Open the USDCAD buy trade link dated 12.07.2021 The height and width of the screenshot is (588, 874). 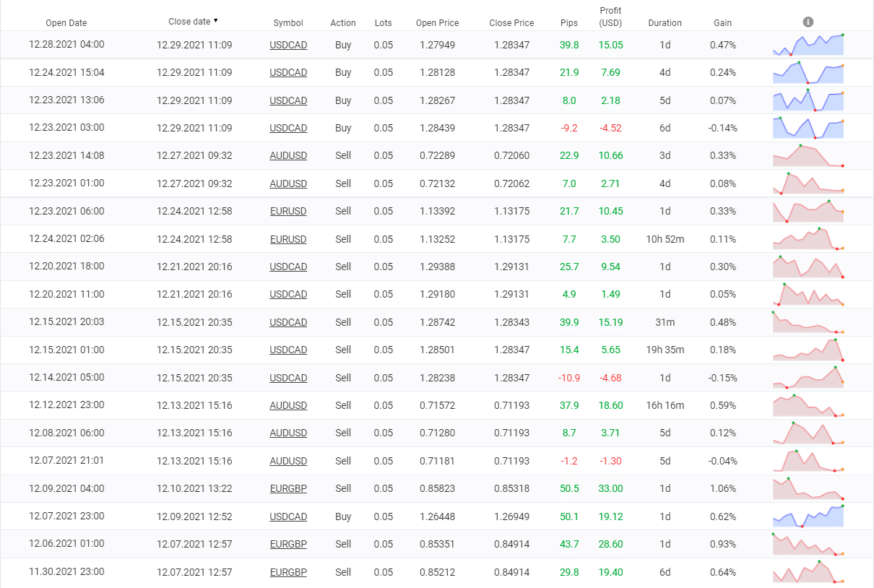click(x=288, y=516)
